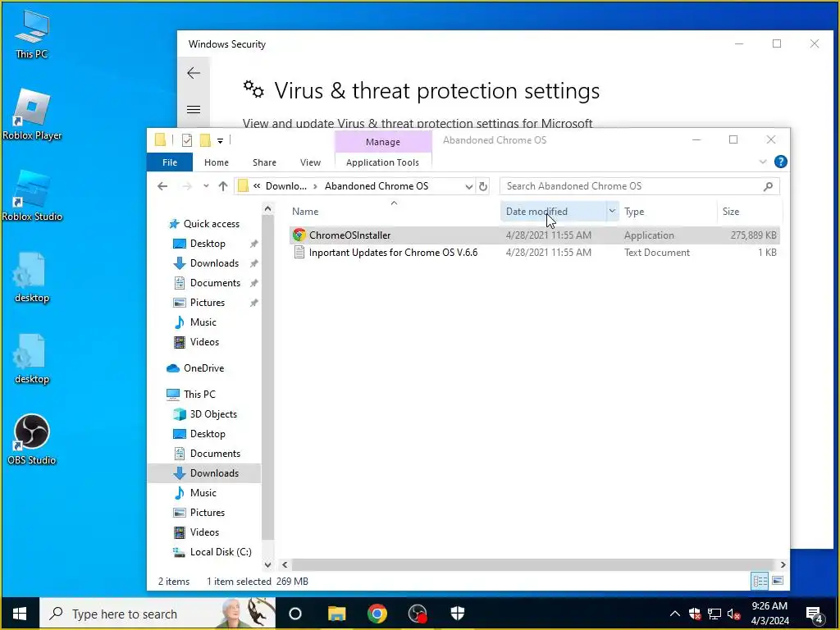Viewport: 840px width, 630px height.
Task: Sort files by Date modified column
Action: coord(553,212)
